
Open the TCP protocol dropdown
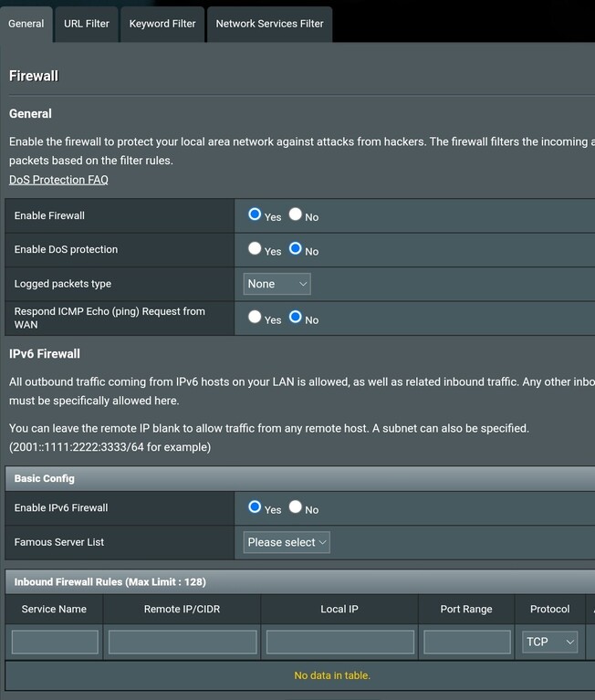coord(551,642)
